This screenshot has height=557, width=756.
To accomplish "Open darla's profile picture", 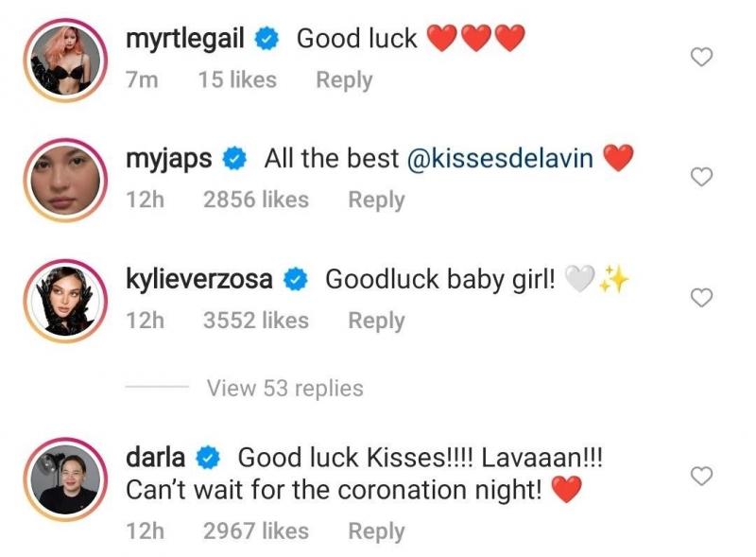I will 65,479.
